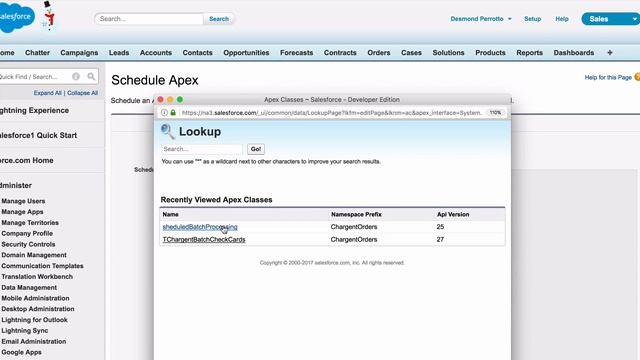The image size is (640, 360).
Task: Close the Apex Classes popup window
Action: tap(160, 100)
